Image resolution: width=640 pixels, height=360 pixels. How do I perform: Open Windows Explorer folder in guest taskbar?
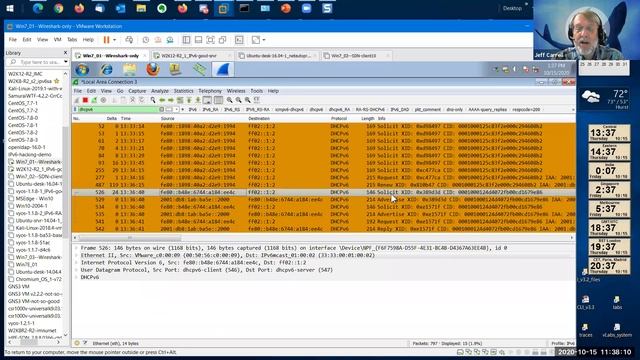click(x=130, y=69)
